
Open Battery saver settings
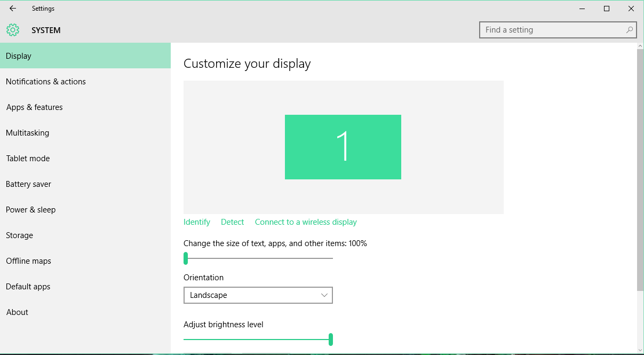point(29,184)
